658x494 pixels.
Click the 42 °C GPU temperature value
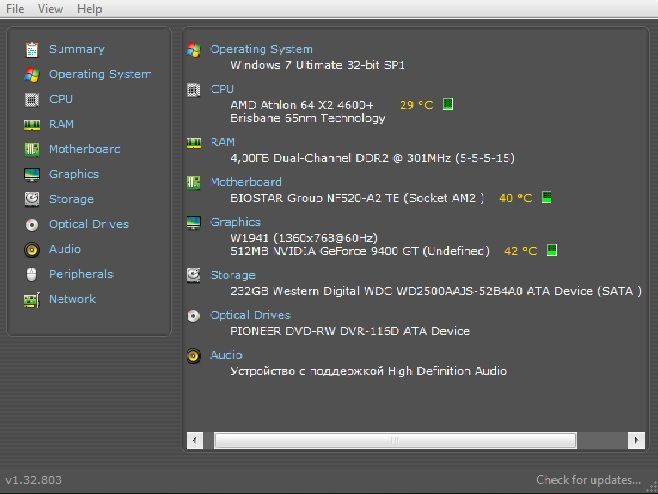(521, 251)
